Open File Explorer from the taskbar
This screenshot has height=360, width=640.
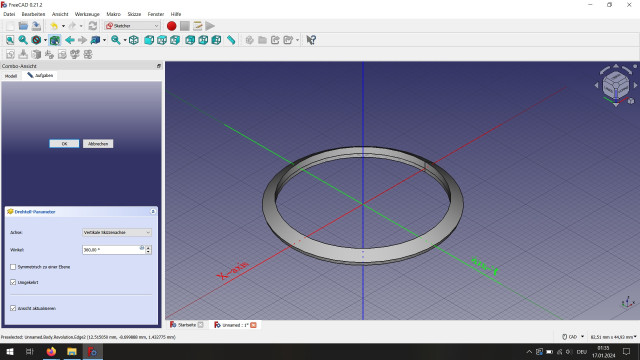point(72,351)
